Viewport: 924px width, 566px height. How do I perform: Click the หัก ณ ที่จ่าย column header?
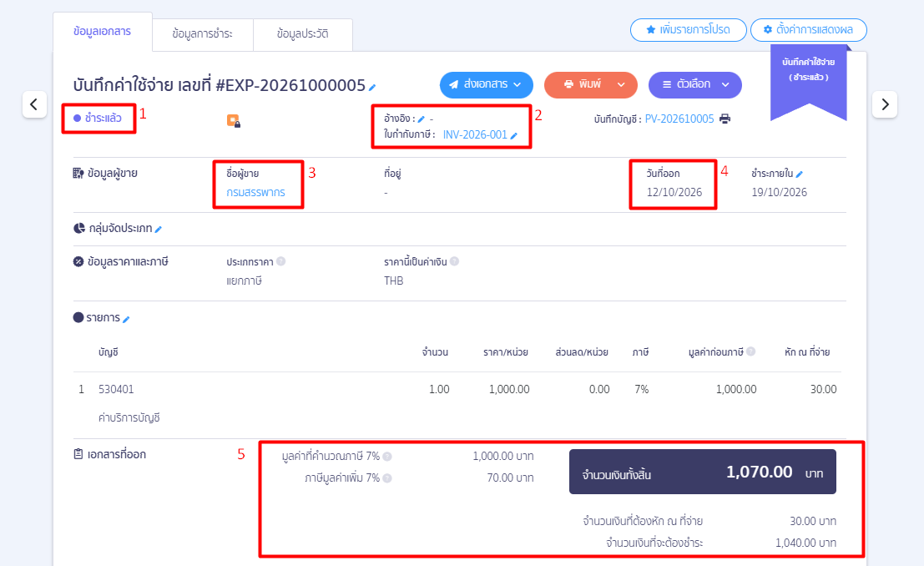807,352
